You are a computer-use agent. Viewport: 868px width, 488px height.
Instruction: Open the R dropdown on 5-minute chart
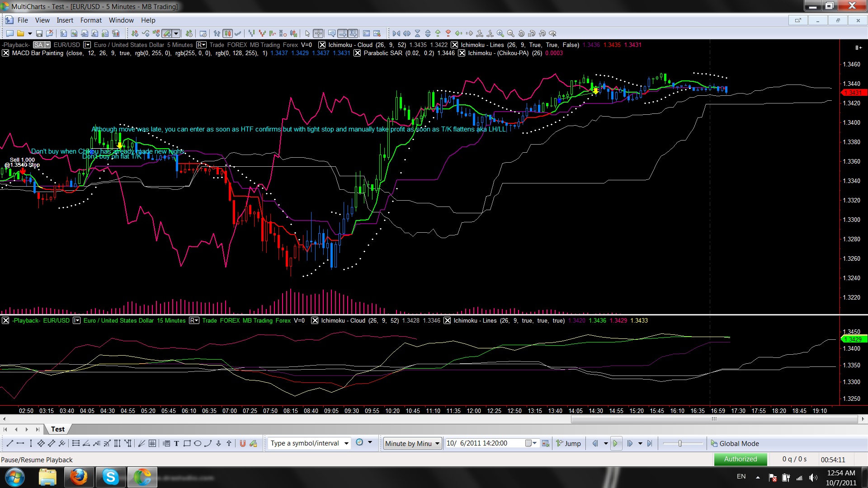(x=201, y=45)
